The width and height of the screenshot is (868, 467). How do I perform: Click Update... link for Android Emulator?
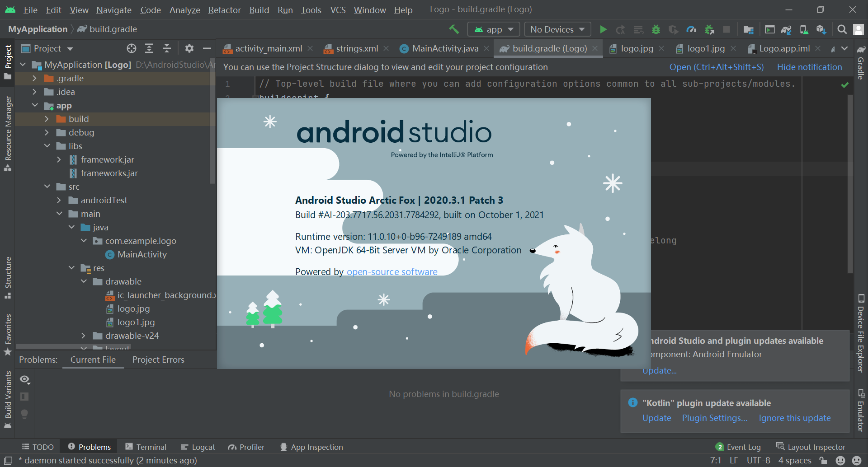(660, 370)
